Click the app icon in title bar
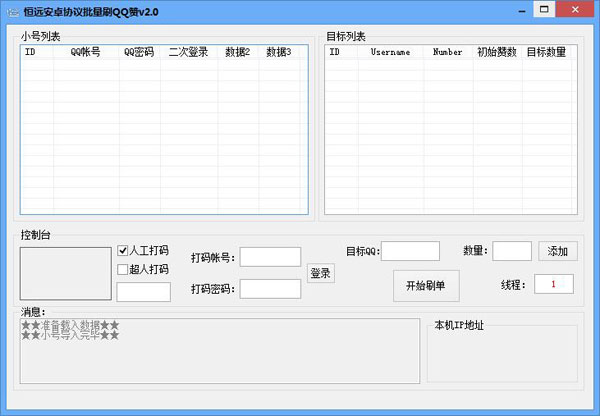Viewport: 600px width, 416px height. [13, 12]
